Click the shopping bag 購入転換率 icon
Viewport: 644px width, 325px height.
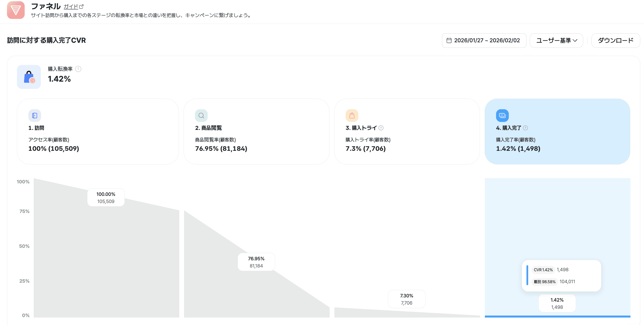pos(29,77)
